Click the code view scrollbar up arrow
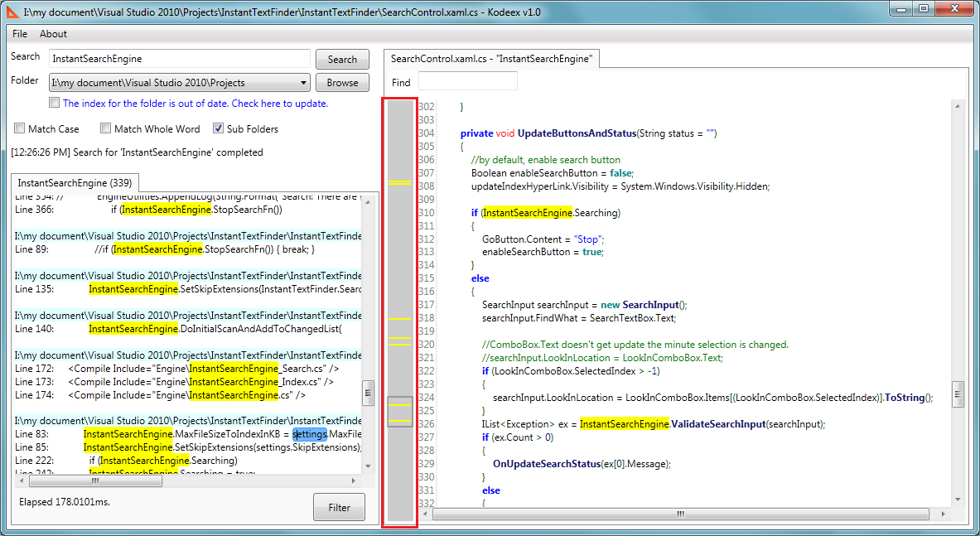Viewport: 980px width, 536px height. pos(958,107)
